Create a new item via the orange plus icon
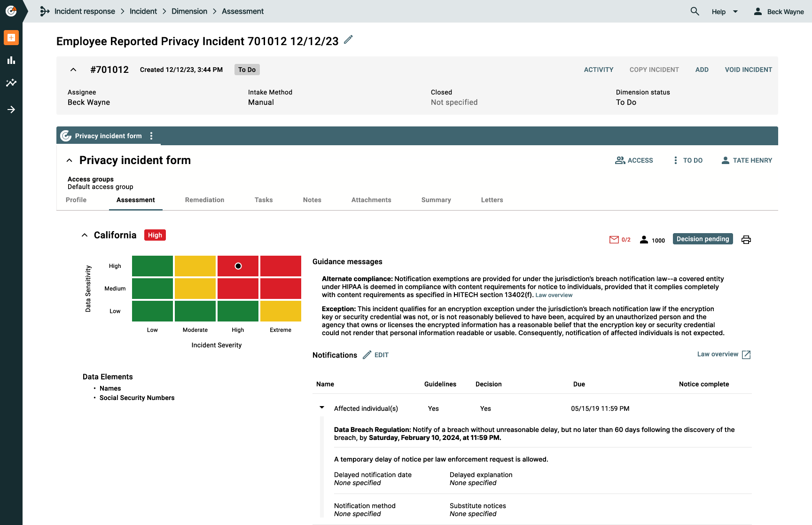The image size is (812, 525). coord(11,38)
